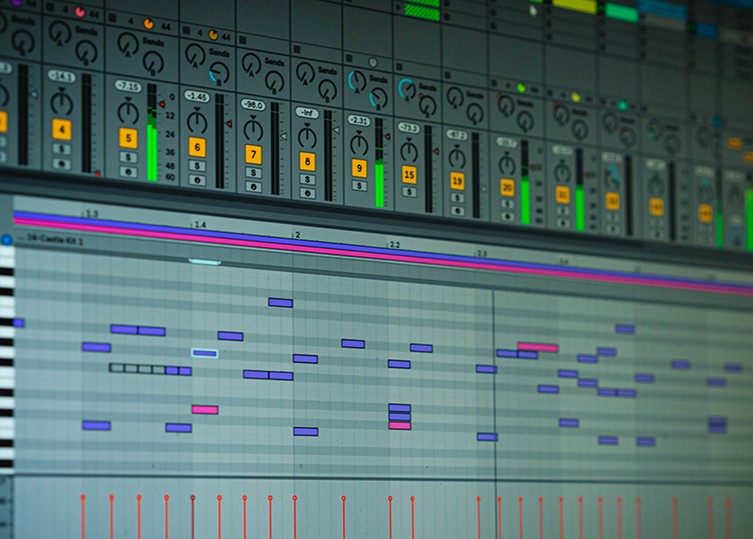The height and width of the screenshot is (539, 753).
Task: Arm track 6 for recording
Action: tap(197, 180)
